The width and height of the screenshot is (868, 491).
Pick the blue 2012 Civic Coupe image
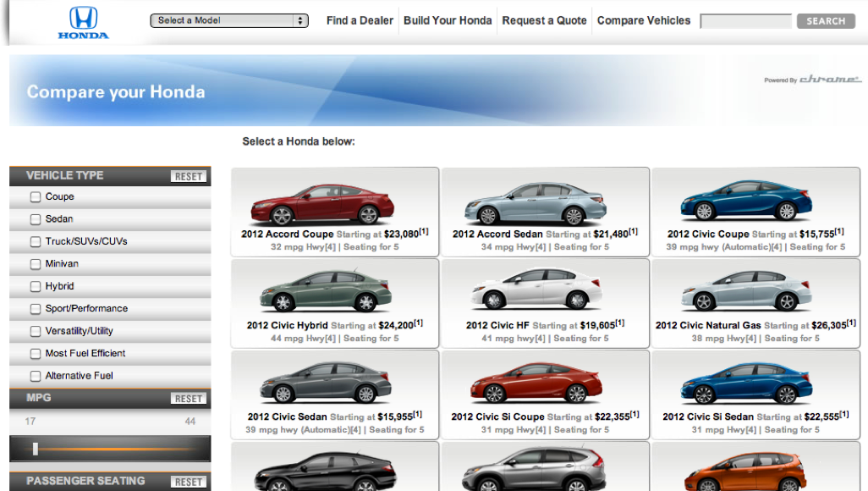tap(745, 201)
